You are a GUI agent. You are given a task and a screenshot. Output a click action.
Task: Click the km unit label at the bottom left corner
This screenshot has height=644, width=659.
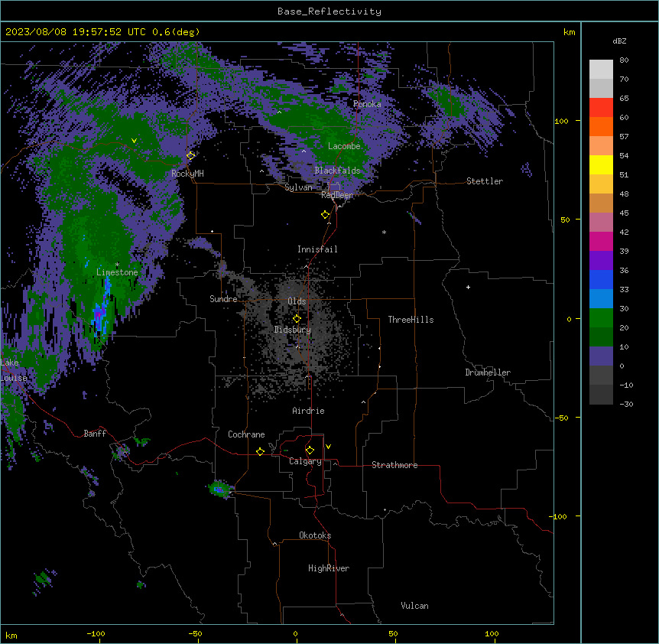[11, 635]
